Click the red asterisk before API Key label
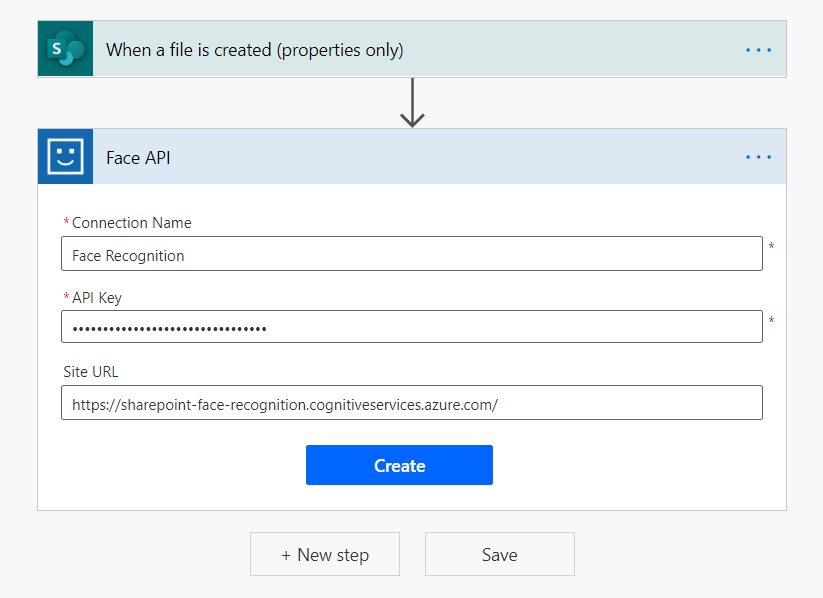Screen dimensions: 823x598 pyautogui.click(x=66, y=298)
